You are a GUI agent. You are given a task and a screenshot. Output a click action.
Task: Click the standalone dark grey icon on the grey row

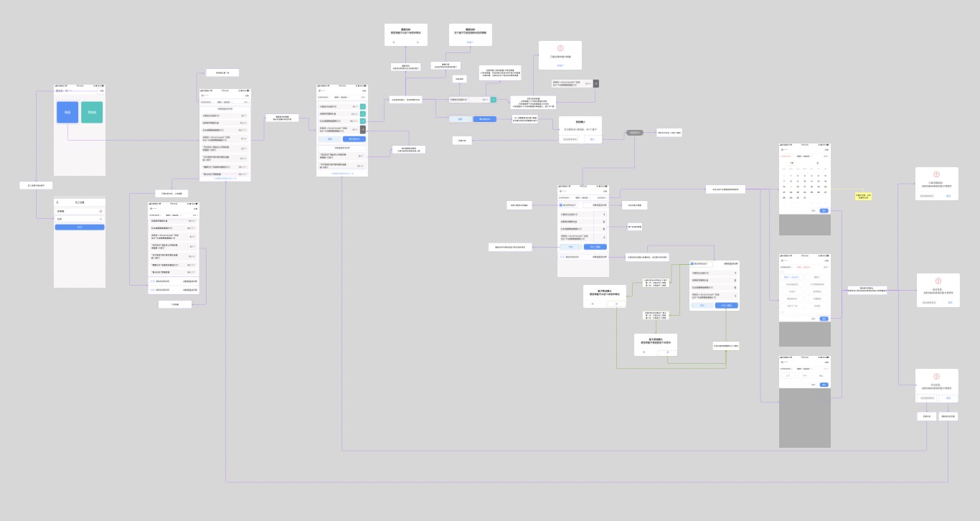595,83
